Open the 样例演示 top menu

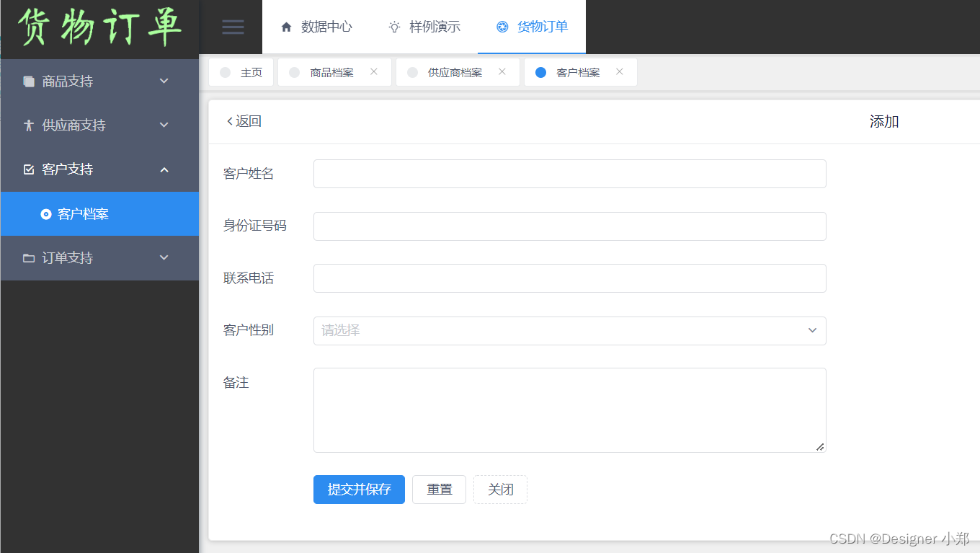424,27
